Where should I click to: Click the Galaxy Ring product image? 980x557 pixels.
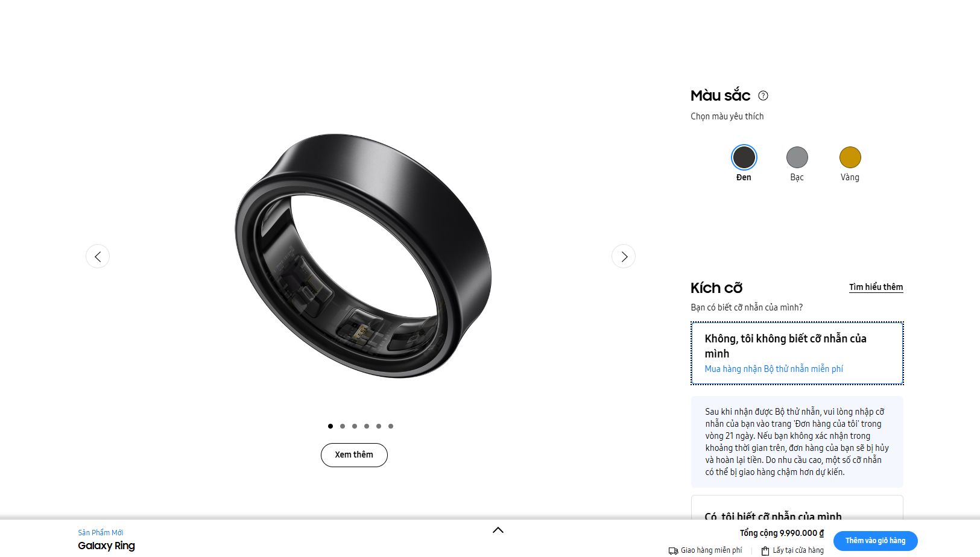point(363,256)
